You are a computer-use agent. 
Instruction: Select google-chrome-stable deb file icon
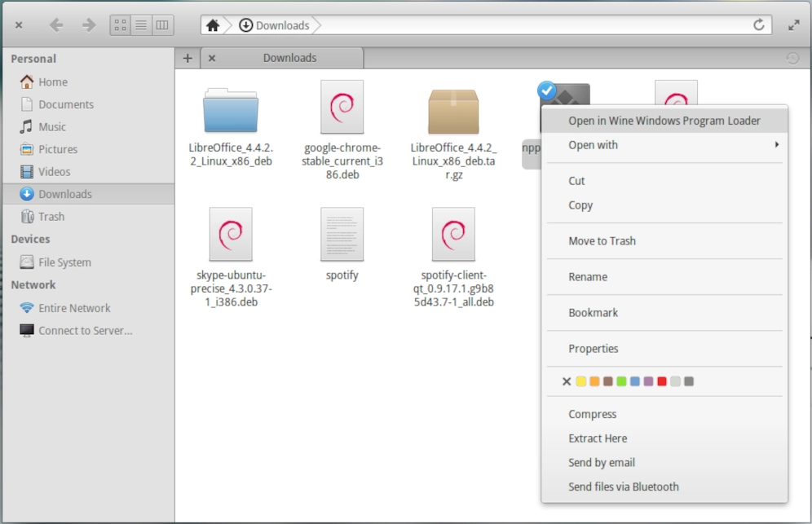(342, 107)
